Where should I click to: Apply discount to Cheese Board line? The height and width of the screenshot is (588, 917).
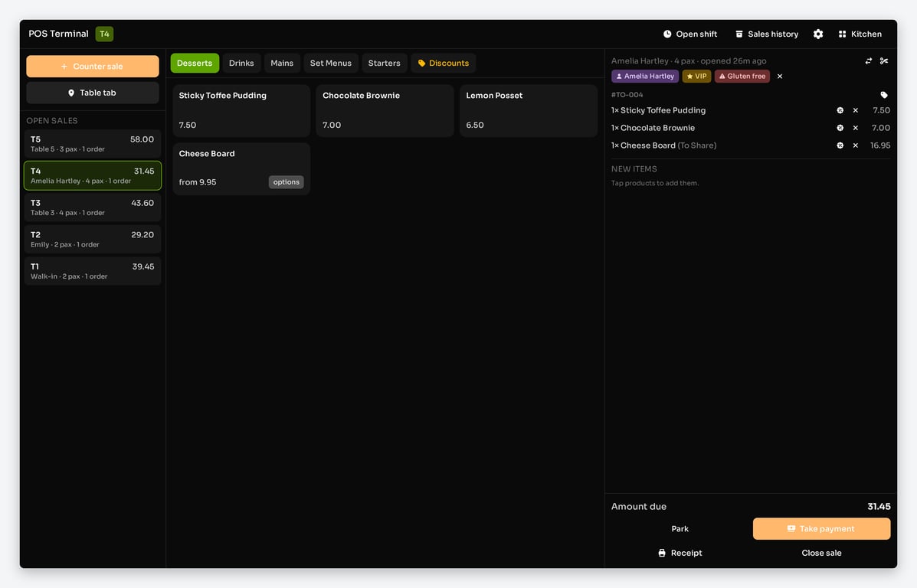[840, 145]
